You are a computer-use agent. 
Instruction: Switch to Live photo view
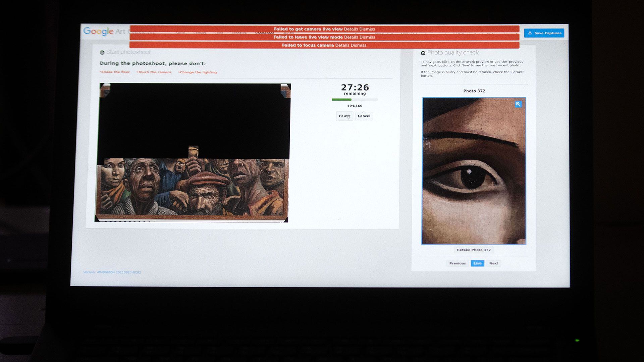pos(477,263)
